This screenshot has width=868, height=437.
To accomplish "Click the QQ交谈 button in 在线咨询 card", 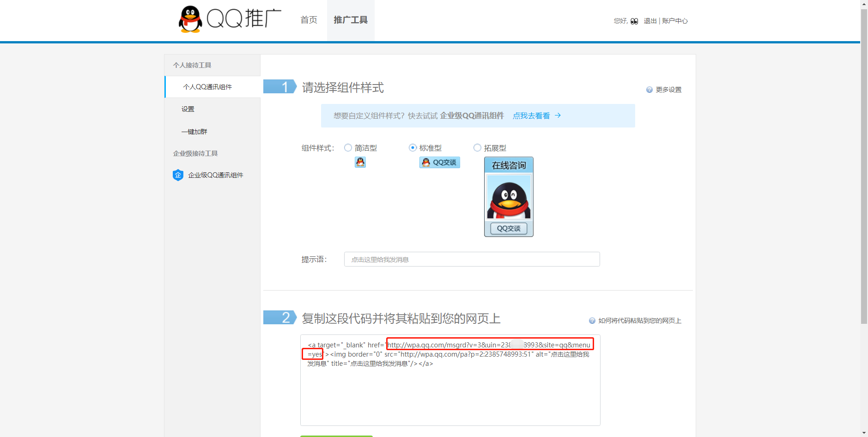I will pos(509,228).
